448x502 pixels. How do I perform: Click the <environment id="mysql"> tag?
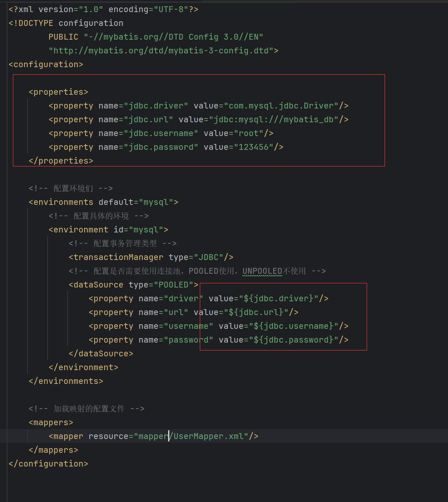pyautogui.click(x=108, y=230)
